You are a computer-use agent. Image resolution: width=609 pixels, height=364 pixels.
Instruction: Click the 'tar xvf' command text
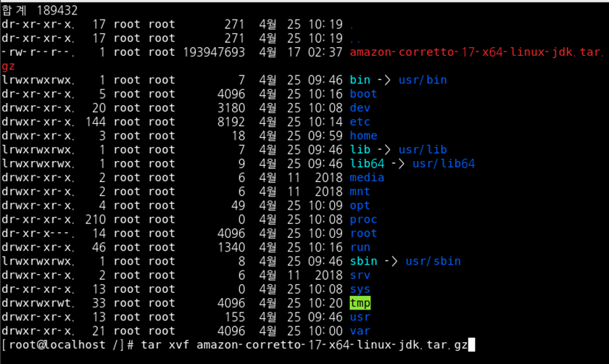pyautogui.click(x=165, y=345)
